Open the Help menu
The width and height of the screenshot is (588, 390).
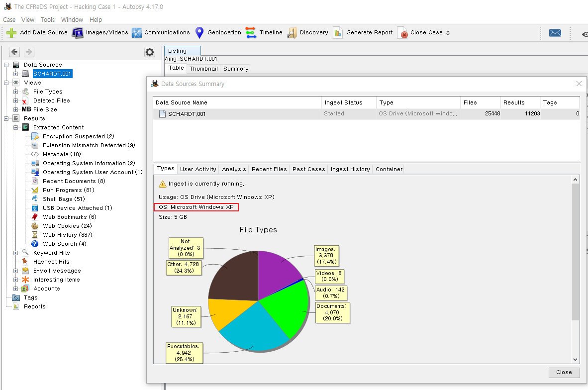point(96,19)
